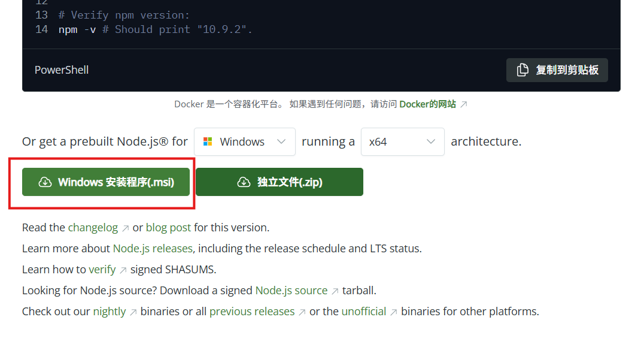Screen dimensions: 644x341
Task: Open the blog post link
Action: click(168, 228)
